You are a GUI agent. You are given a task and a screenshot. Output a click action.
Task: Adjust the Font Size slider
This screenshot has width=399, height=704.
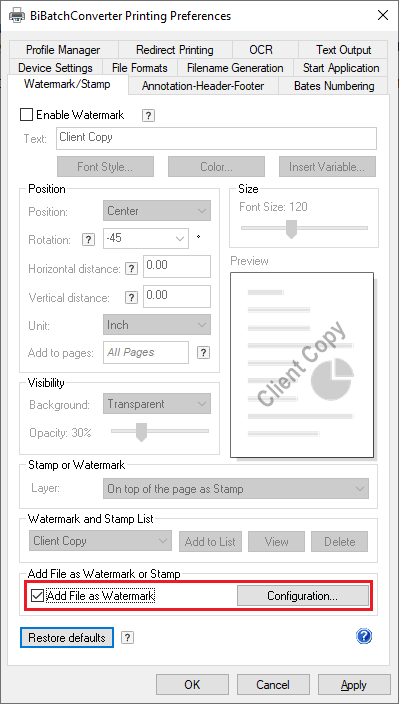coord(292,229)
